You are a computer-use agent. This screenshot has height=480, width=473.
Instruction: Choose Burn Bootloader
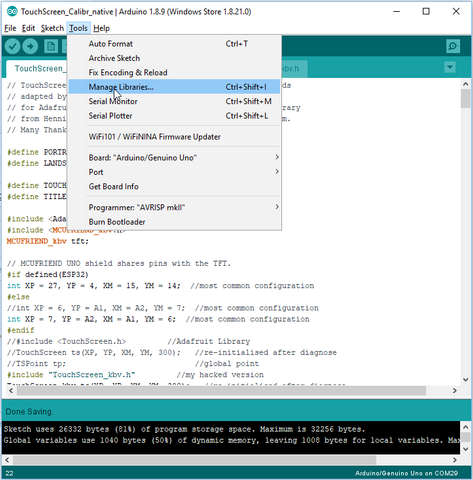pos(175,222)
